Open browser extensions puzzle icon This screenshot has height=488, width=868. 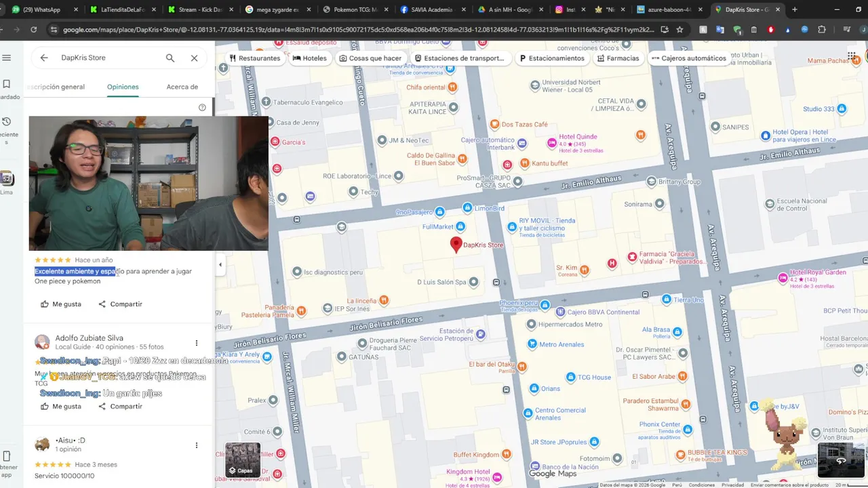tap(822, 30)
